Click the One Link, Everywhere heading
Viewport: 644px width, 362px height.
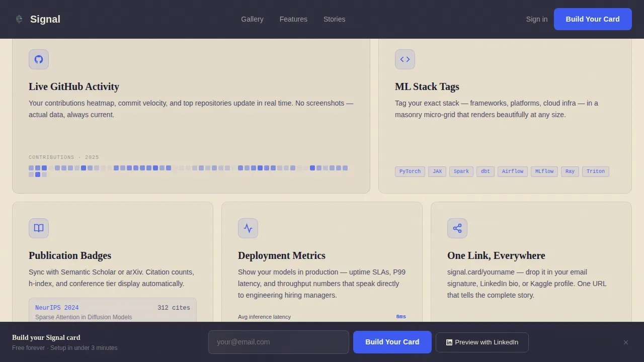[x=496, y=255]
